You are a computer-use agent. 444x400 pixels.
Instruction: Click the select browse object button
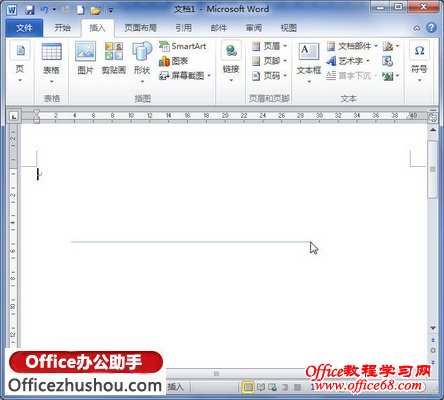433,351
